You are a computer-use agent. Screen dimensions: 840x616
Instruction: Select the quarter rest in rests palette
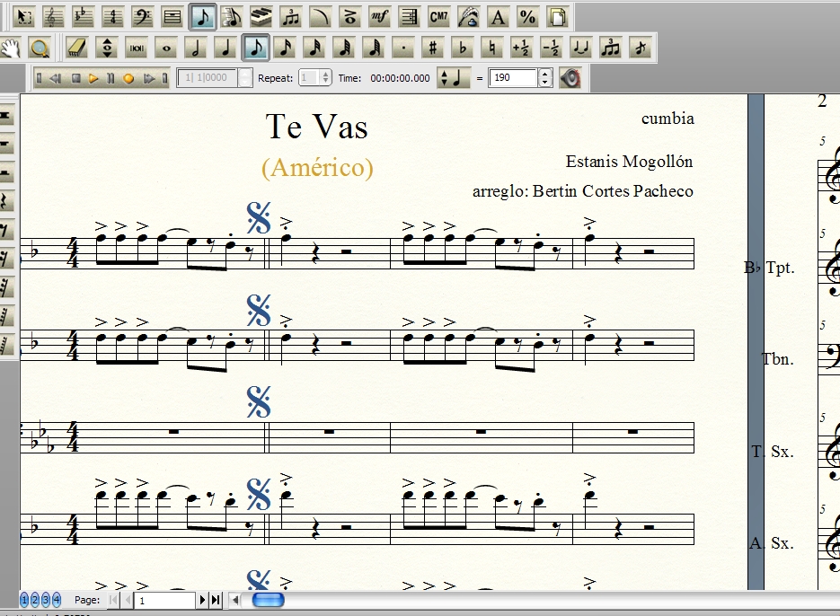coord(5,201)
